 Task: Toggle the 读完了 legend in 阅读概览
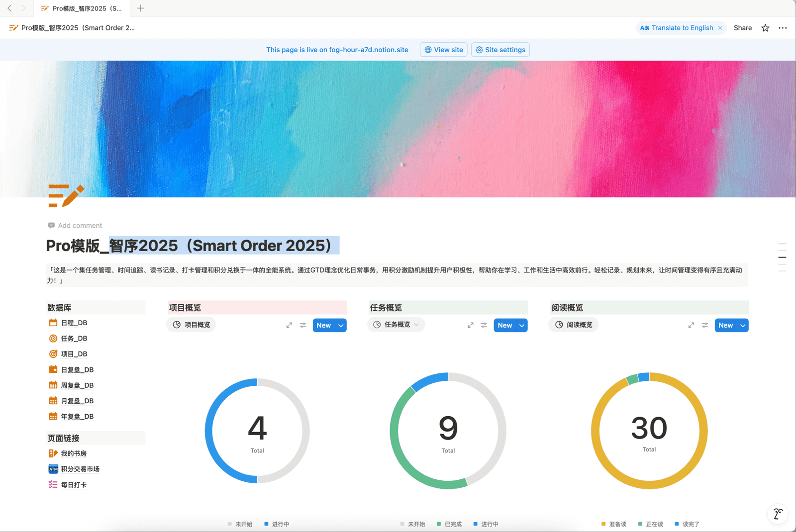[x=687, y=524]
